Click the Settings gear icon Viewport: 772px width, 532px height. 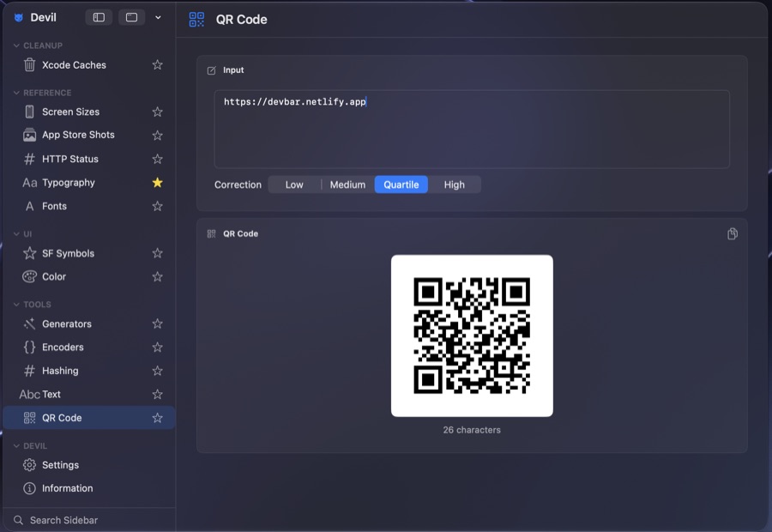coord(29,465)
